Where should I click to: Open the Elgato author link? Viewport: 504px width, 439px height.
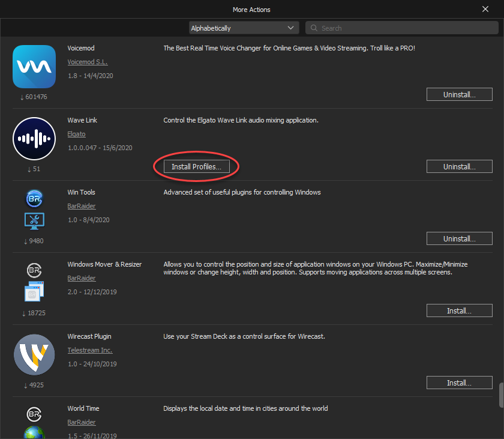(x=77, y=134)
